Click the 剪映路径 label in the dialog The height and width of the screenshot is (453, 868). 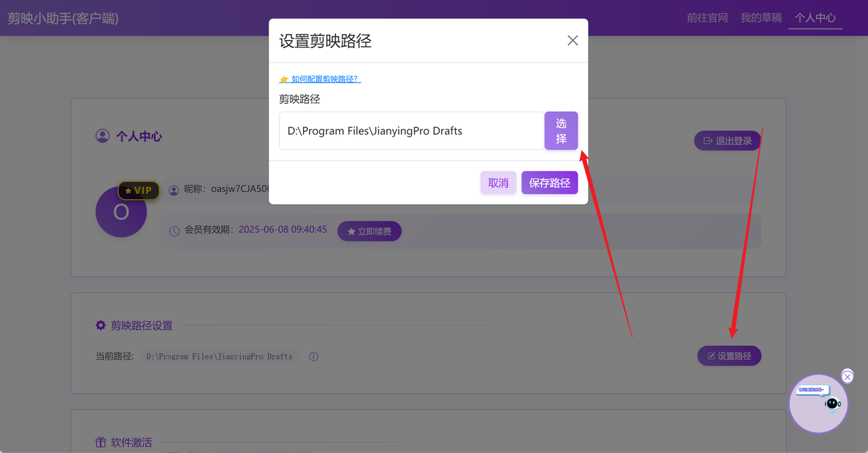pos(300,99)
